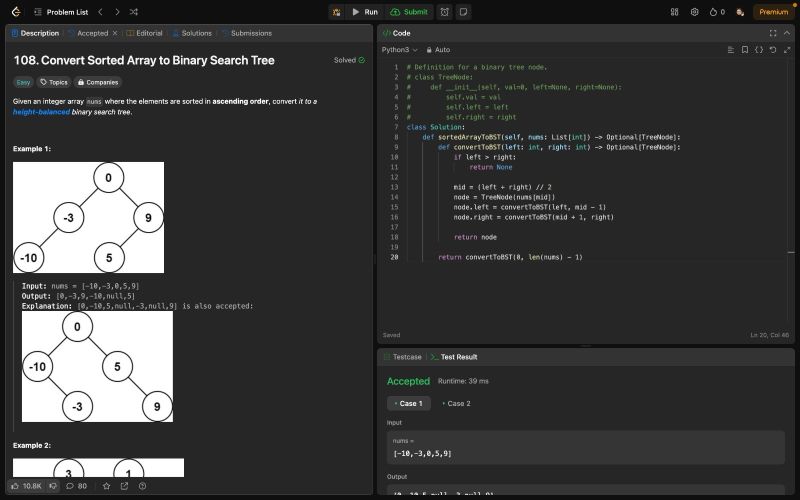
Task: Switch to the Accepted tab
Action: tap(88, 33)
